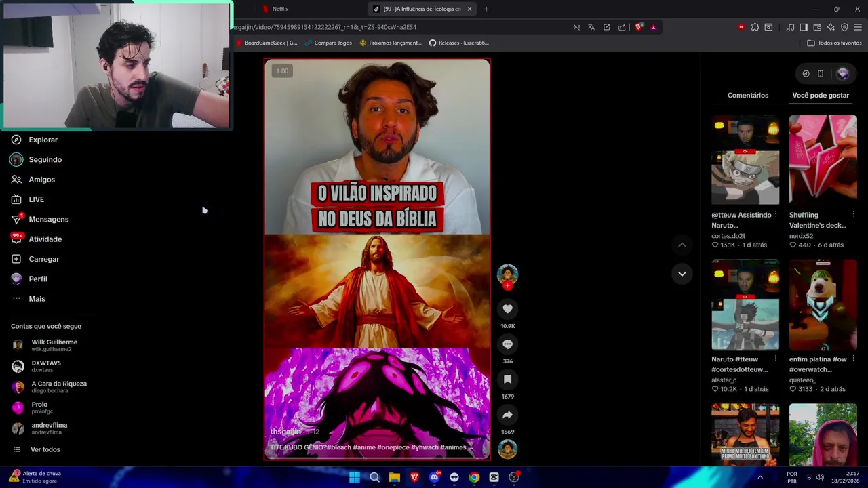Expand Mais options in sidebar
Image resolution: width=868 pixels, height=488 pixels.
[28, 299]
